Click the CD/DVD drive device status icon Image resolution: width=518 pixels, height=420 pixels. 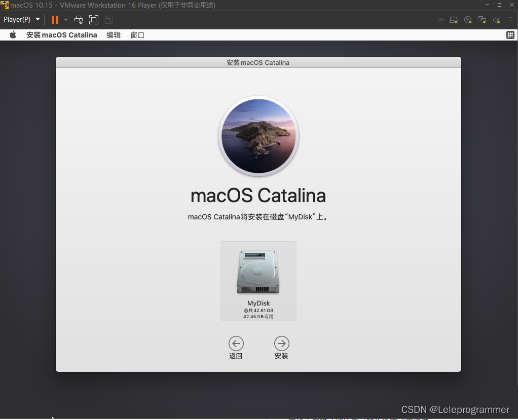(468, 20)
